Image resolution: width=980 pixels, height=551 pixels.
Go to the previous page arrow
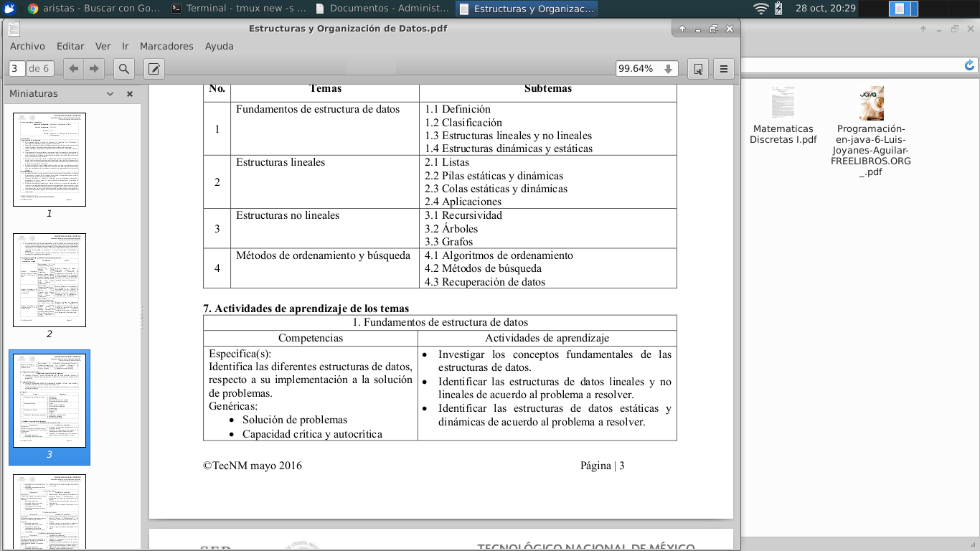(74, 69)
